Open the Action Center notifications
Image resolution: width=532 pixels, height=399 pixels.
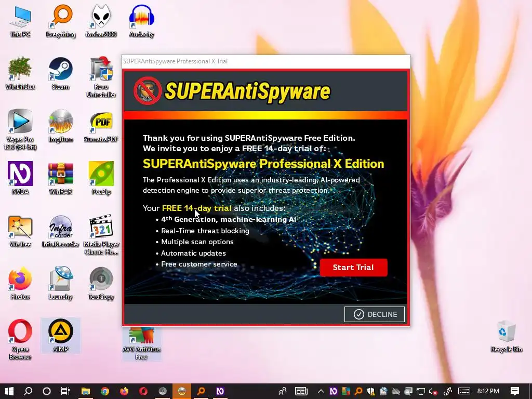point(515,391)
